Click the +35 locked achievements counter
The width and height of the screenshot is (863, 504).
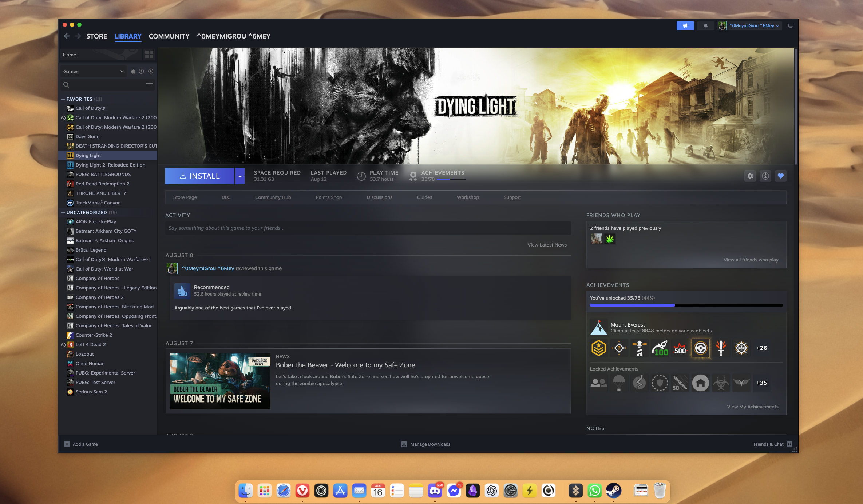tap(761, 383)
